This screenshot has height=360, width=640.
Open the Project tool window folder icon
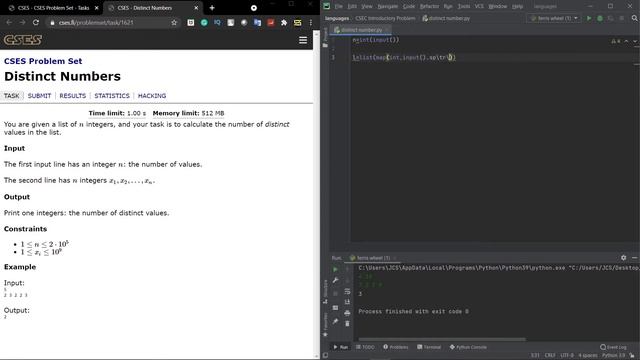click(325, 45)
